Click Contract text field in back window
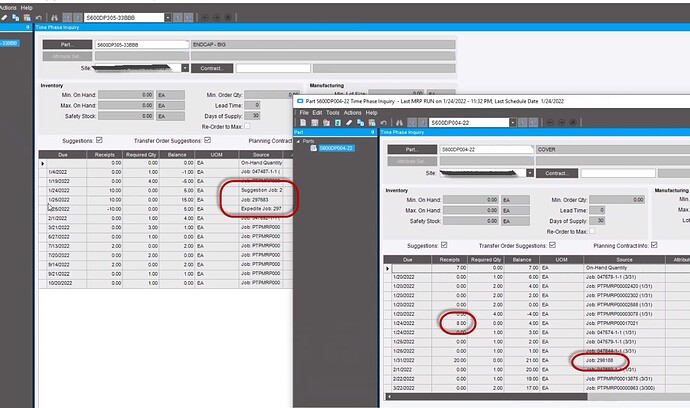Image resolution: width=690 pixels, height=408 pixels. click(x=273, y=68)
